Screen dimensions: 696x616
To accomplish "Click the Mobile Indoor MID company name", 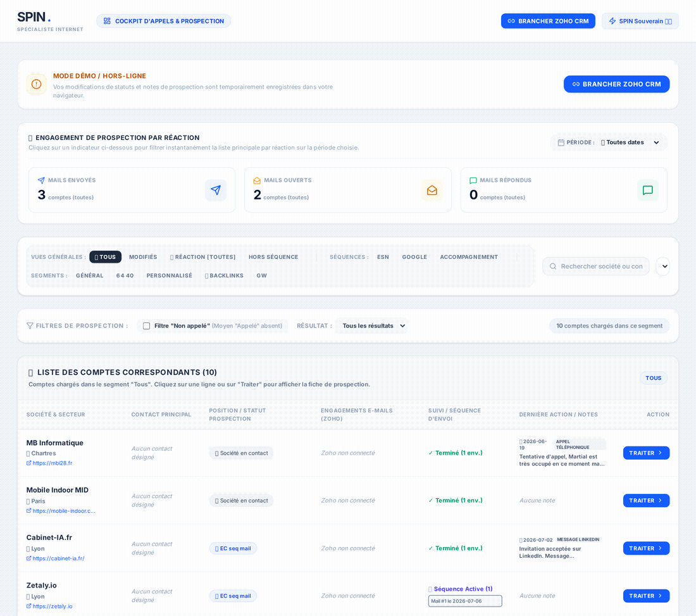I will click(57, 490).
